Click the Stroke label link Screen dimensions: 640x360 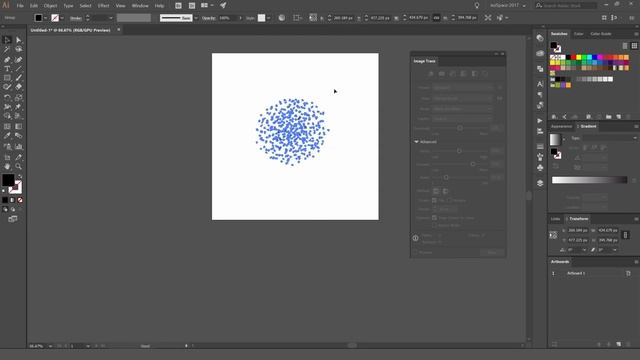pos(76,18)
